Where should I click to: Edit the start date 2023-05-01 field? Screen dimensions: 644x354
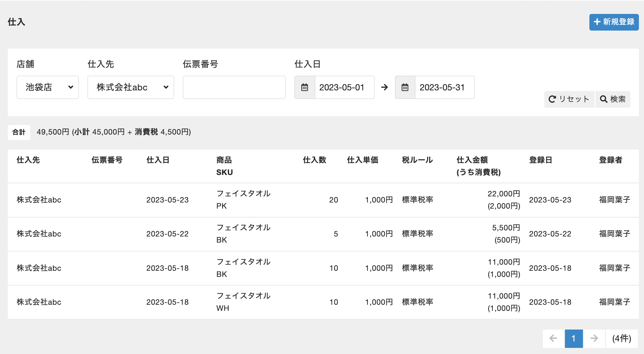point(344,87)
